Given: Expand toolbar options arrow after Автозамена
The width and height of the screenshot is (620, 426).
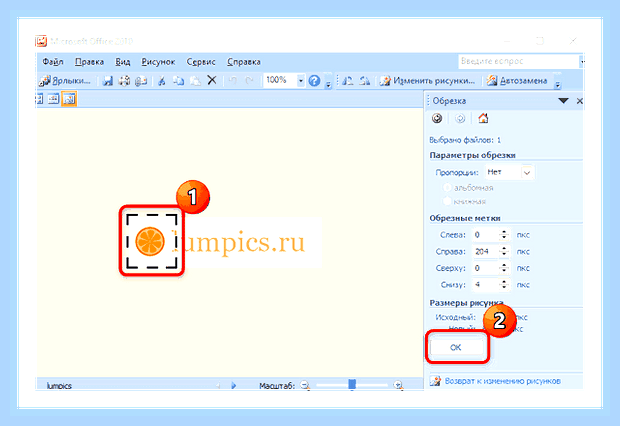Looking at the screenshot, I should pyautogui.click(x=558, y=81).
